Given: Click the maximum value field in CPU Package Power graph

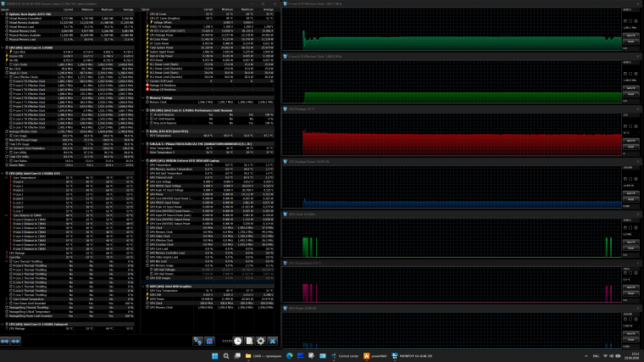Looking at the screenshot, I should [630, 167].
